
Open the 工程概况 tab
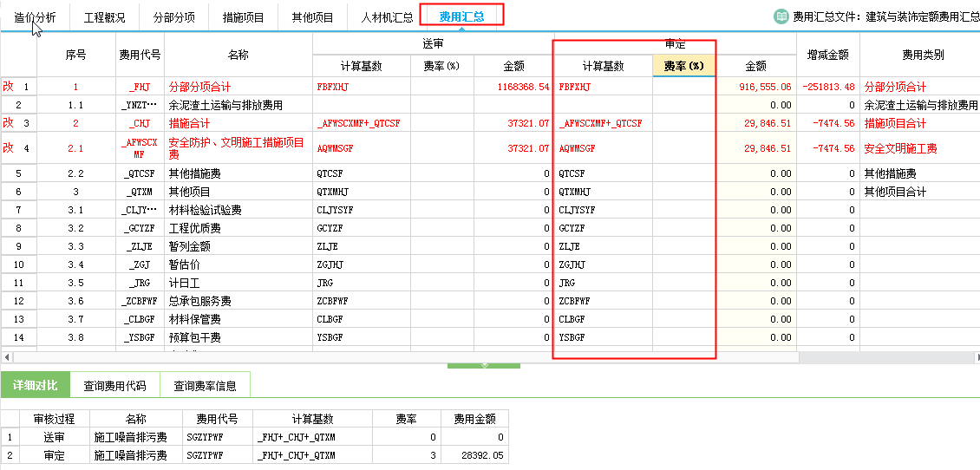coord(104,16)
